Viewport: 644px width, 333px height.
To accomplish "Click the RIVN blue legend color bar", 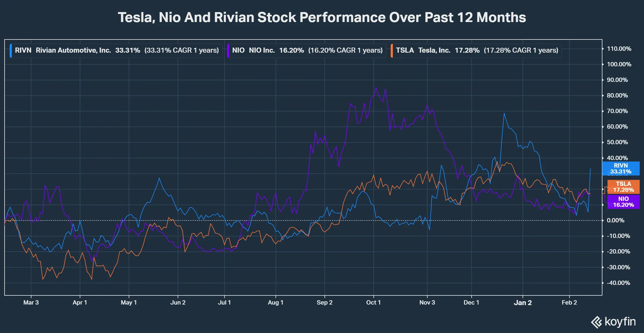I will pyautogui.click(x=11, y=50).
